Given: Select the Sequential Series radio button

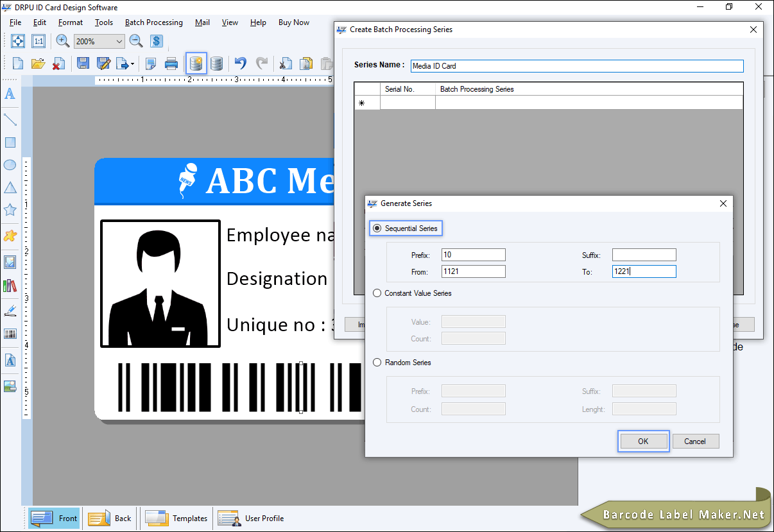Looking at the screenshot, I should coord(377,228).
